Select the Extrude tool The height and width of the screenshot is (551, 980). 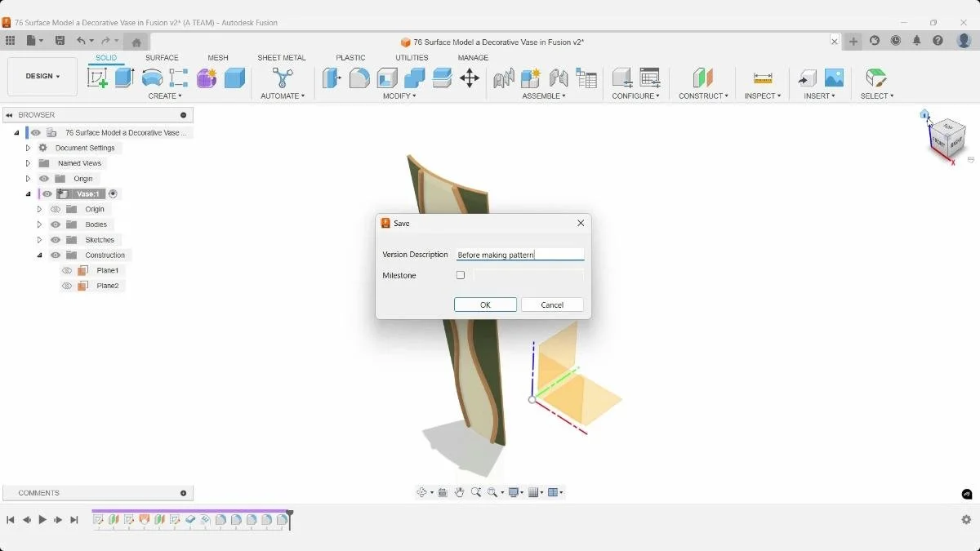124,78
